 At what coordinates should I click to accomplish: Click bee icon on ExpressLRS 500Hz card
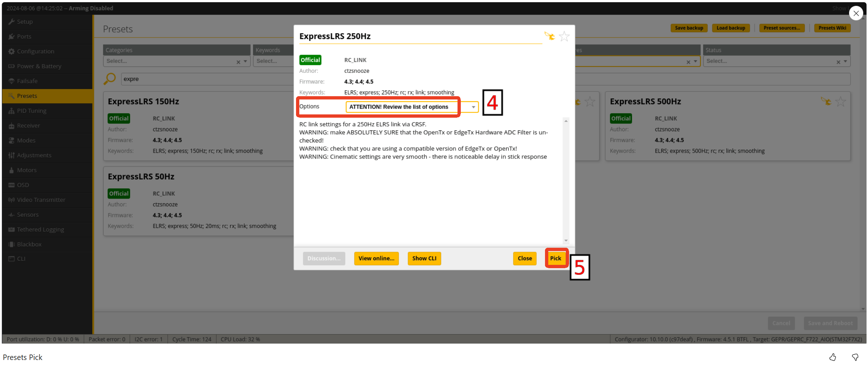click(826, 101)
